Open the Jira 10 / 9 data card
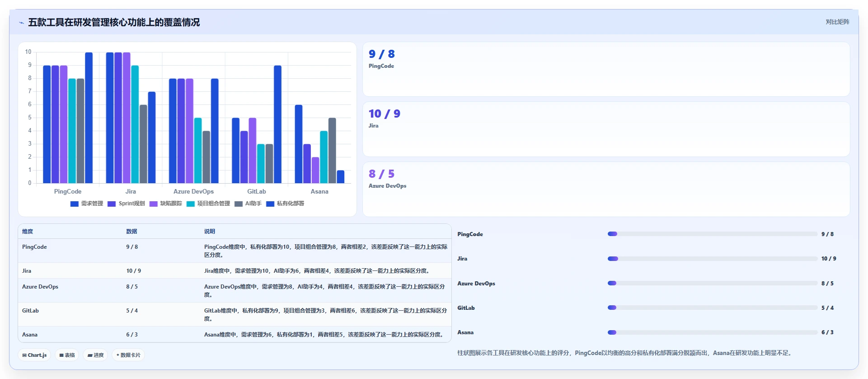The height and width of the screenshot is (379, 868). [606, 129]
